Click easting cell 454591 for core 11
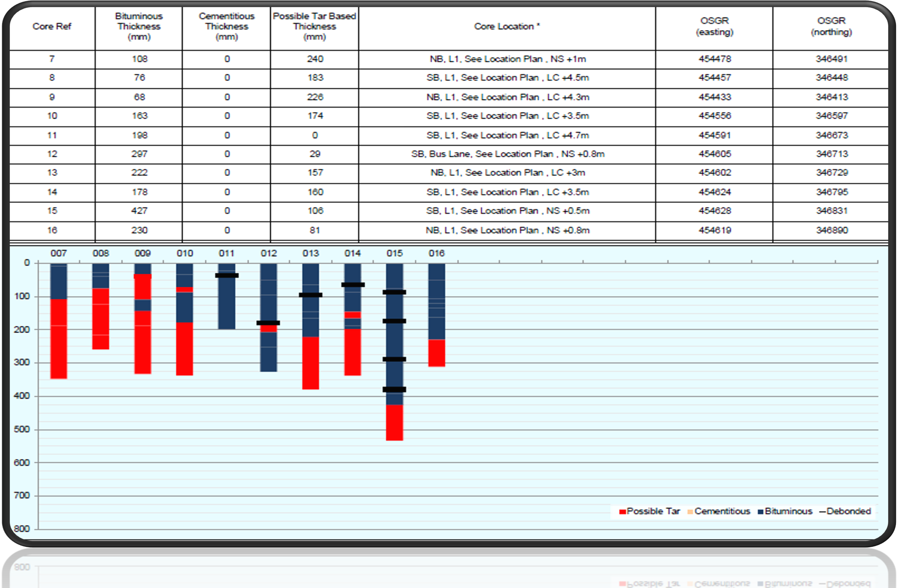 [x=714, y=136]
